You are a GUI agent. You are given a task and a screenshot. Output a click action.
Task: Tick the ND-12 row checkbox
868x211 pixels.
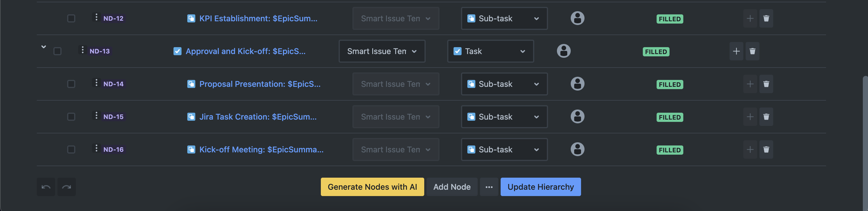click(x=71, y=18)
